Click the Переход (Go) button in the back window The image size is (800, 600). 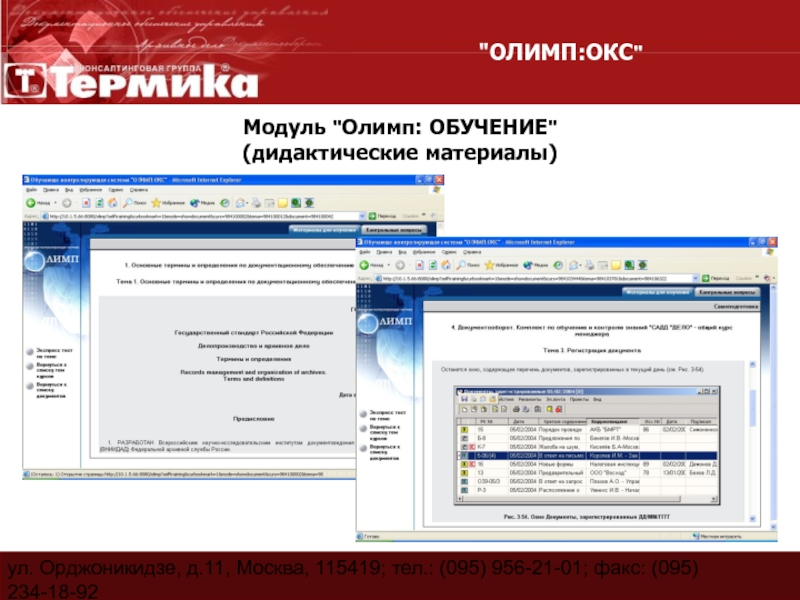point(382,216)
